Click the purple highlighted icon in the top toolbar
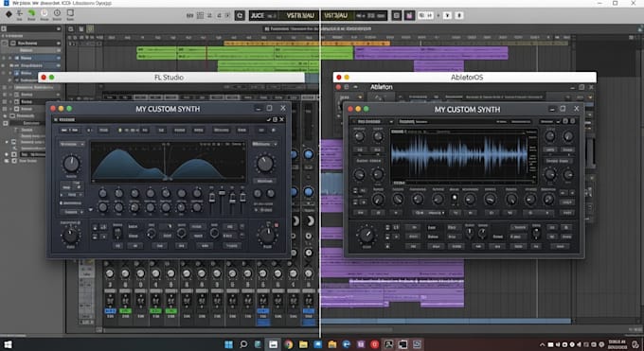 point(409,15)
